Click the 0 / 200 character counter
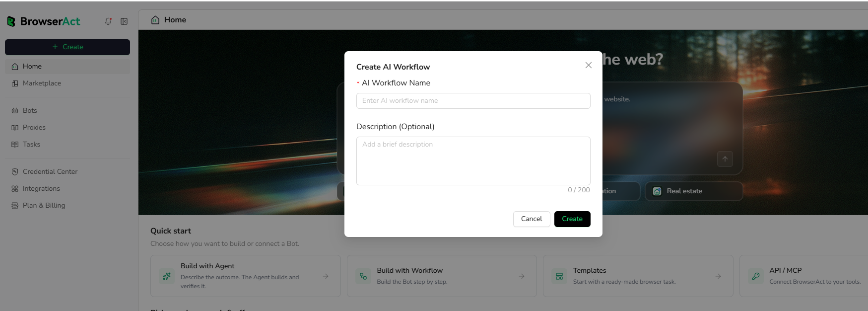This screenshot has height=311, width=868. pyautogui.click(x=579, y=190)
